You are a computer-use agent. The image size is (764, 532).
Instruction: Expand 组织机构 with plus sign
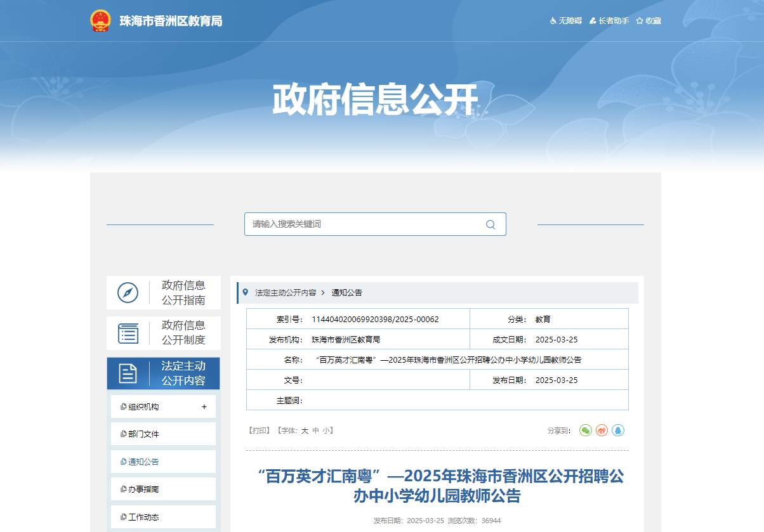(x=204, y=407)
